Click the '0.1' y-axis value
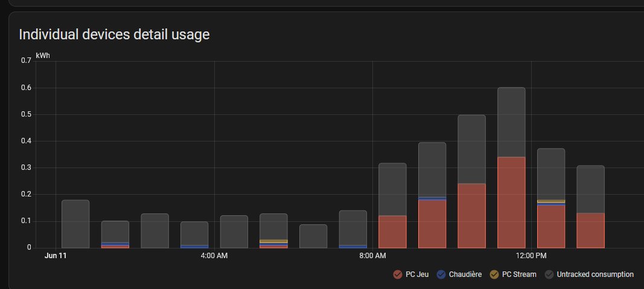This screenshot has width=644, height=289. (26, 221)
